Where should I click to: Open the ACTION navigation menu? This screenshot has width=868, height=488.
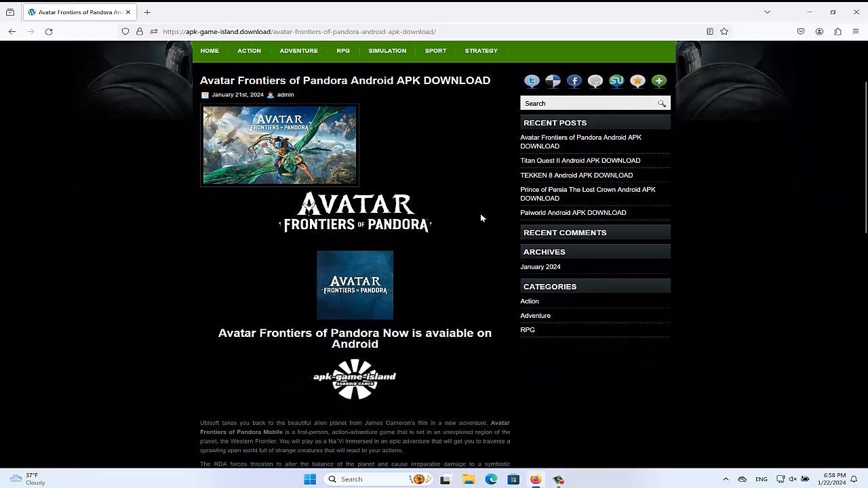249,51
